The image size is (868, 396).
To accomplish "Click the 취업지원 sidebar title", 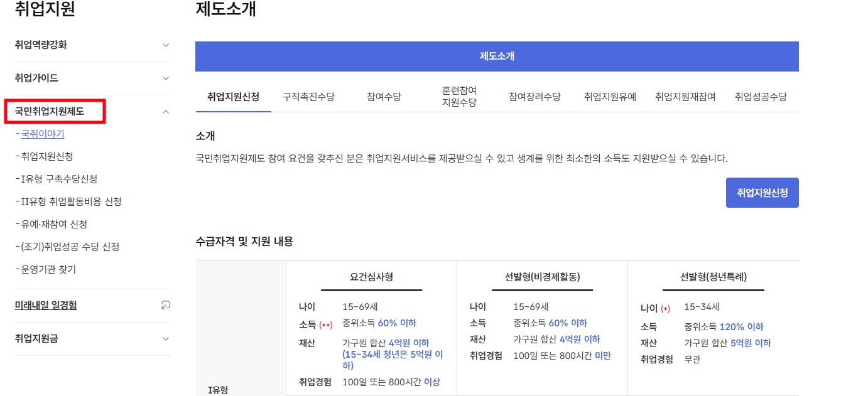I will tap(45, 9).
